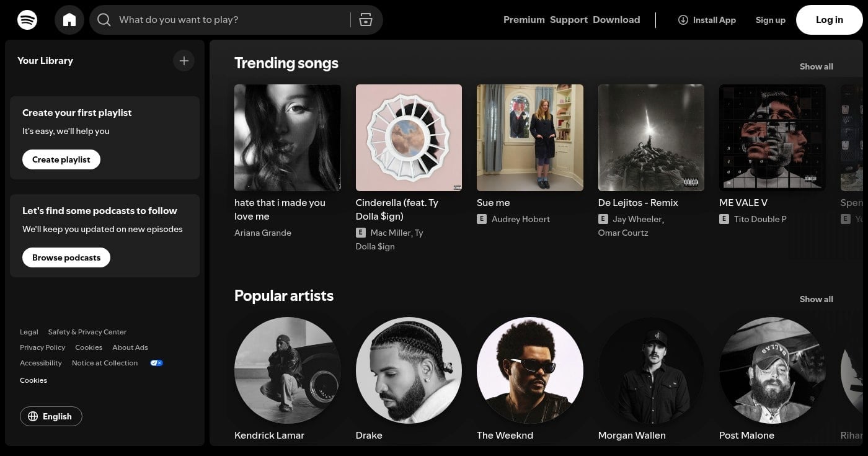Click 'Post Malone' name label
868x456 pixels.
[x=746, y=436]
